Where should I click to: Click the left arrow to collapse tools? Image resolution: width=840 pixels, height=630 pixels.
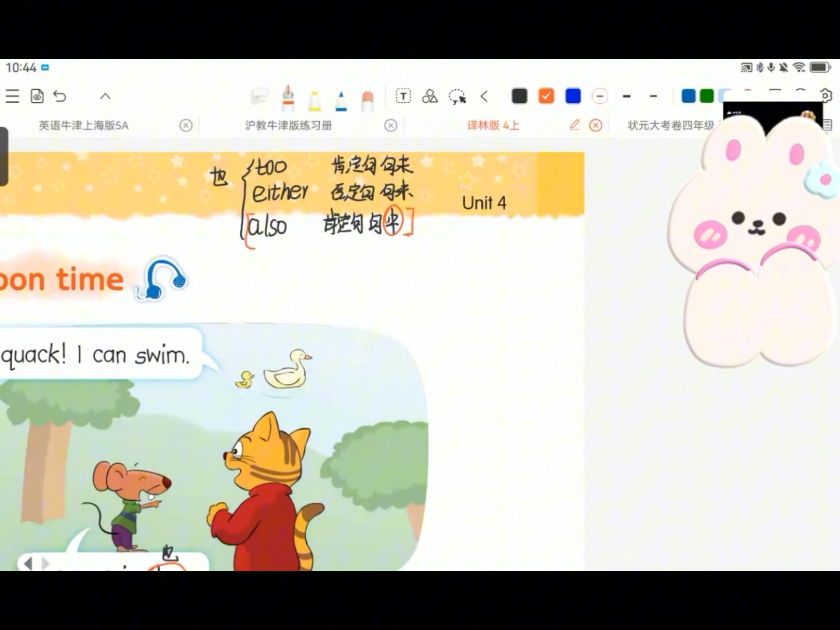pos(484,96)
